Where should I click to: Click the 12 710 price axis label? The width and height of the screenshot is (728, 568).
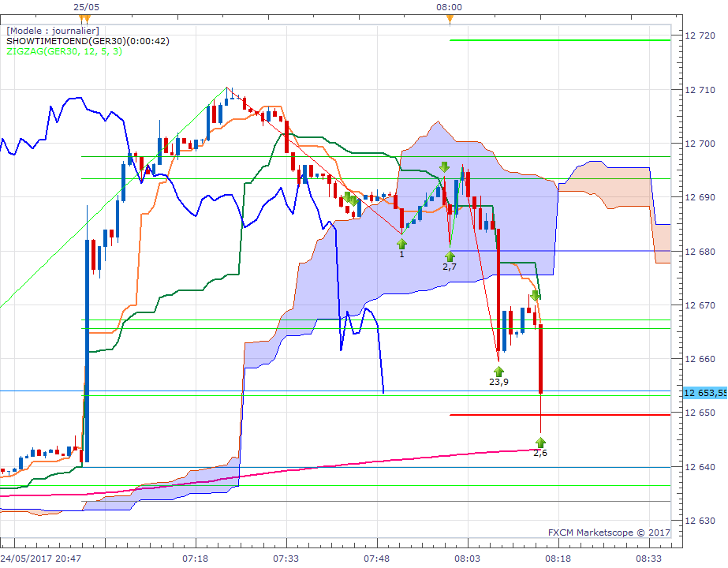(700, 90)
